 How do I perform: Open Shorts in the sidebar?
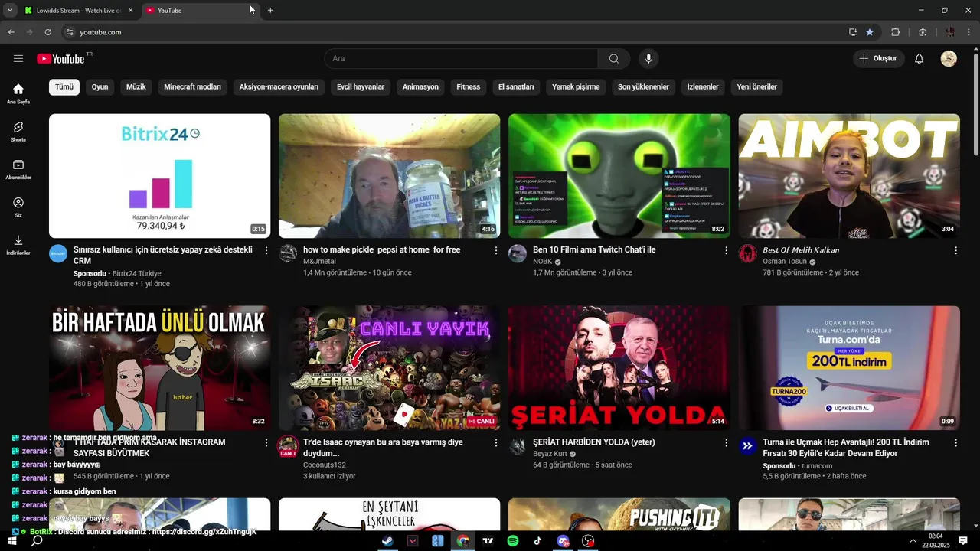click(x=18, y=132)
